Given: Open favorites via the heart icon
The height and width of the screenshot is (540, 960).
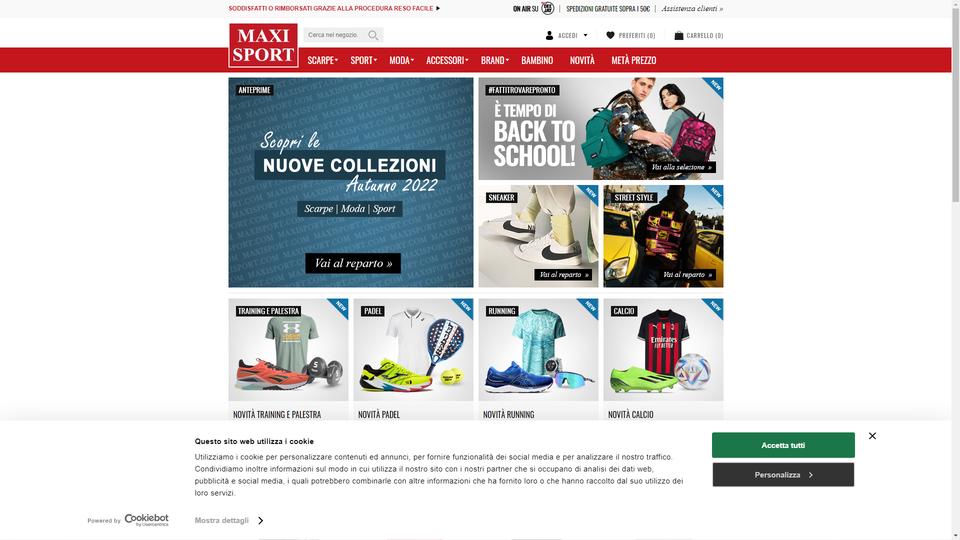Looking at the screenshot, I should coord(610,36).
